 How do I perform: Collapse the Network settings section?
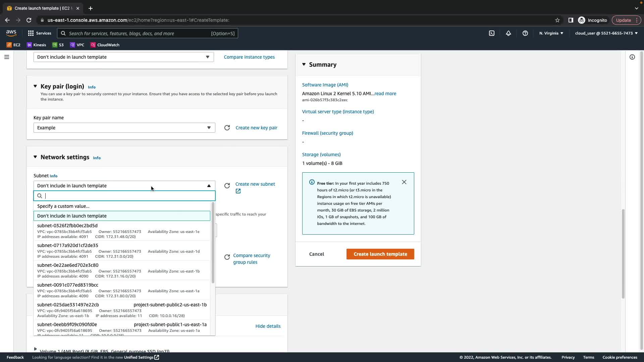coord(35,157)
